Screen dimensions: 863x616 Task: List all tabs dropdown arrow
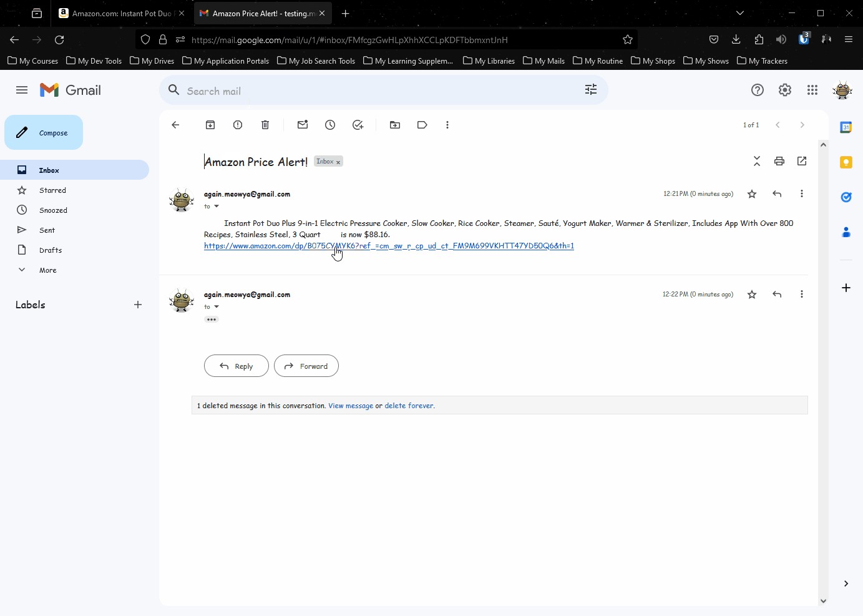740,13
